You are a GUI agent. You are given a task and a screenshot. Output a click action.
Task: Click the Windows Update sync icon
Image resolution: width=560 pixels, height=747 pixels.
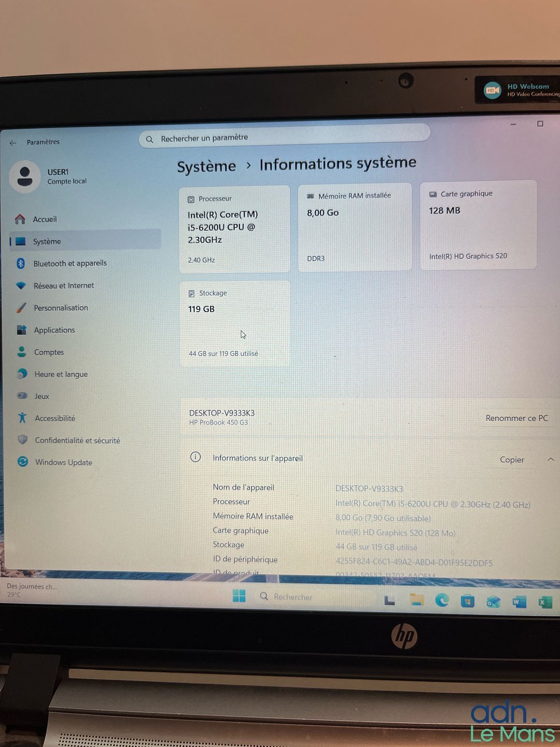click(x=23, y=462)
